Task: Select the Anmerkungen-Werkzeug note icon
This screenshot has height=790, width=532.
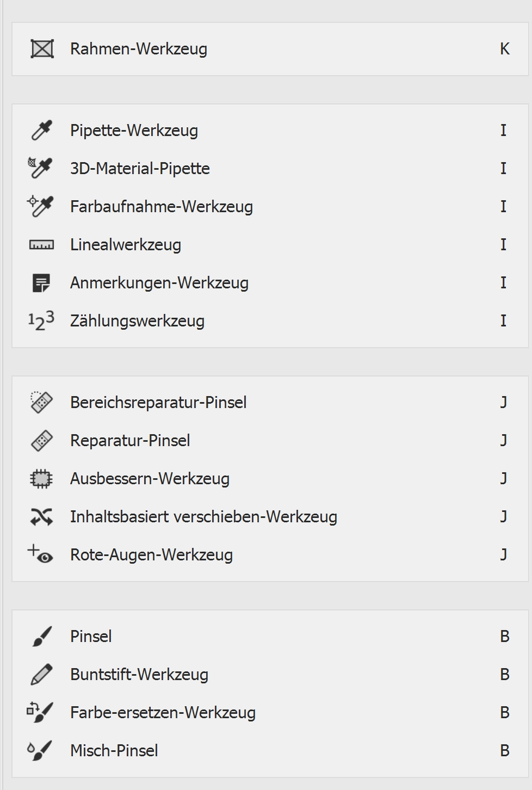Action: coord(41,283)
